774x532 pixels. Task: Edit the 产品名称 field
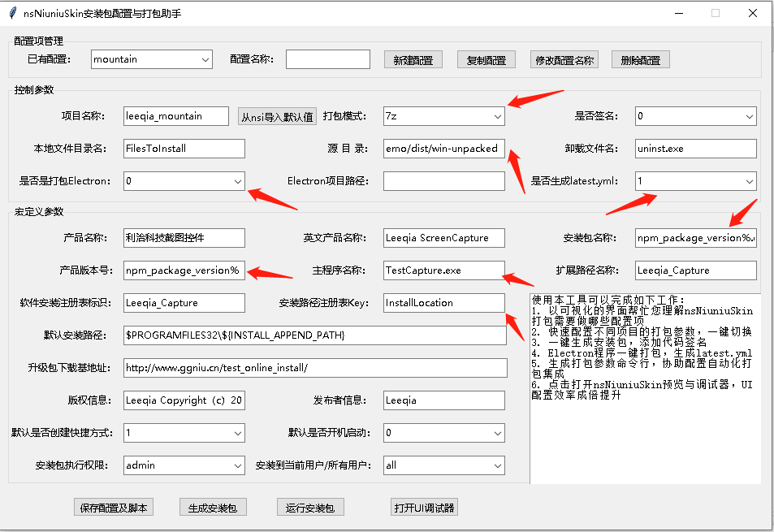(184, 238)
